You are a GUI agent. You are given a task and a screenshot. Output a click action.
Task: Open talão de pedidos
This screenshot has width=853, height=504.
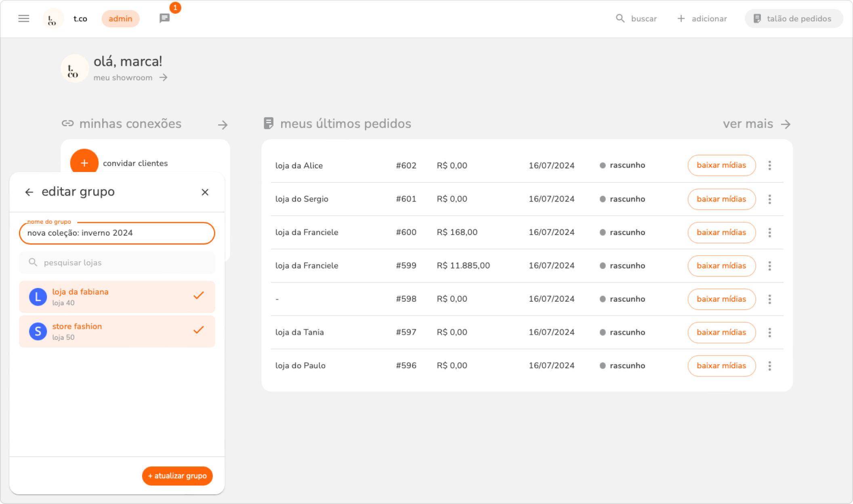(793, 19)
